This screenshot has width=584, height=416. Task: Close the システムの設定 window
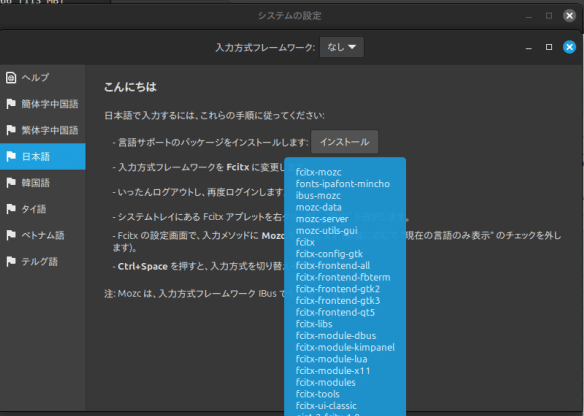tap(569, 16)
